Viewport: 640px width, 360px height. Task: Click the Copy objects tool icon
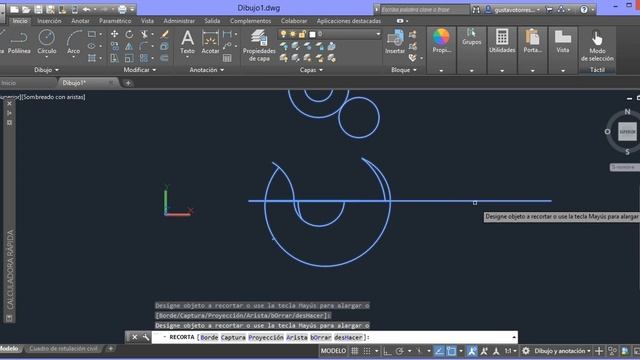[115, 46]
